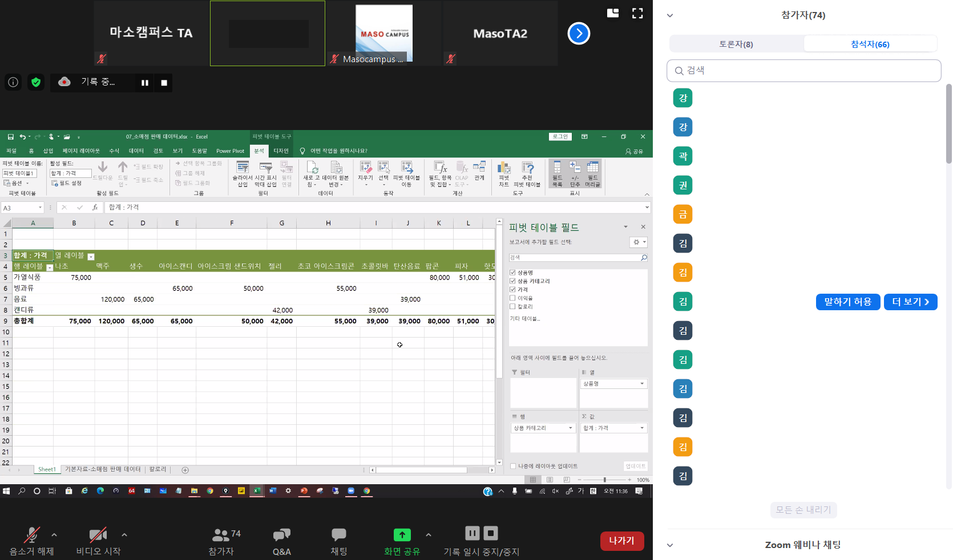Image resolution: width=953 pixels, height=560 pixels.
Task: Open the Zoom chat icon
Action: 338,535
